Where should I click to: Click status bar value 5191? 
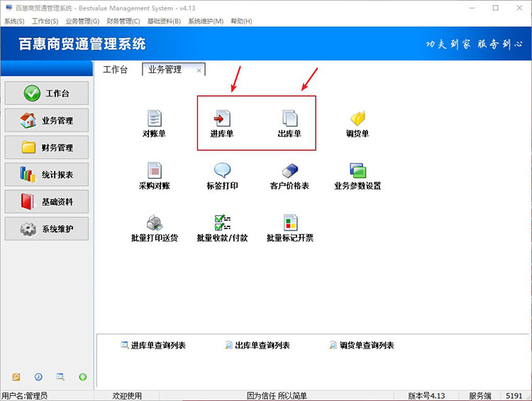pyautogui.click(x=514, y=396)
